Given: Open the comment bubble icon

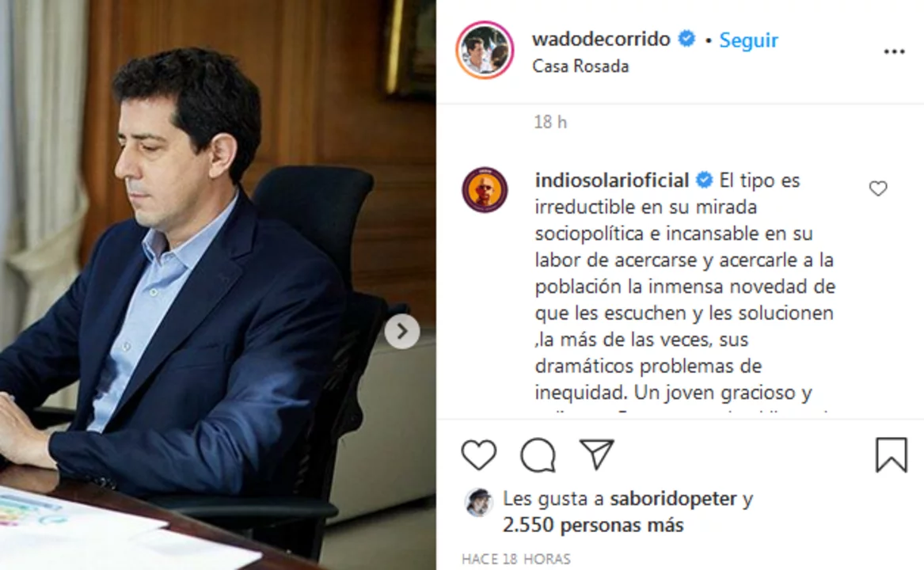Looking at the screenshot, I should 538,455.
